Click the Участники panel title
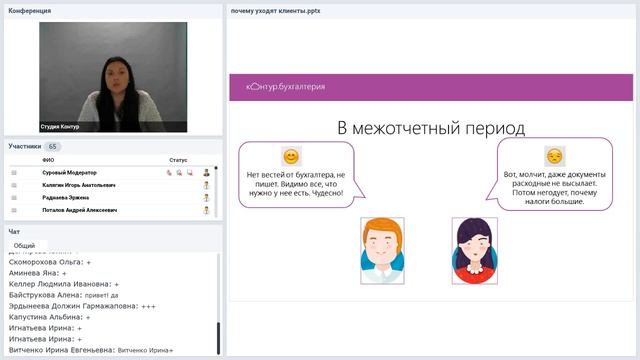 pos(25,146)
